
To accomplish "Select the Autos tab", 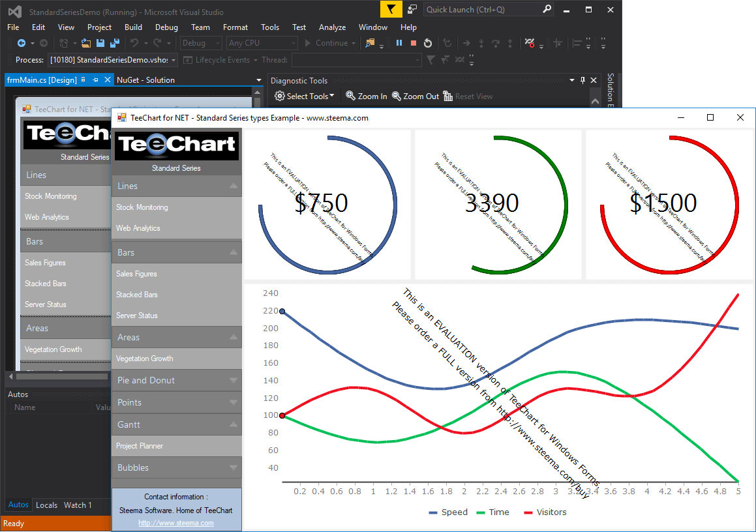I will click(x=18, y=505).
